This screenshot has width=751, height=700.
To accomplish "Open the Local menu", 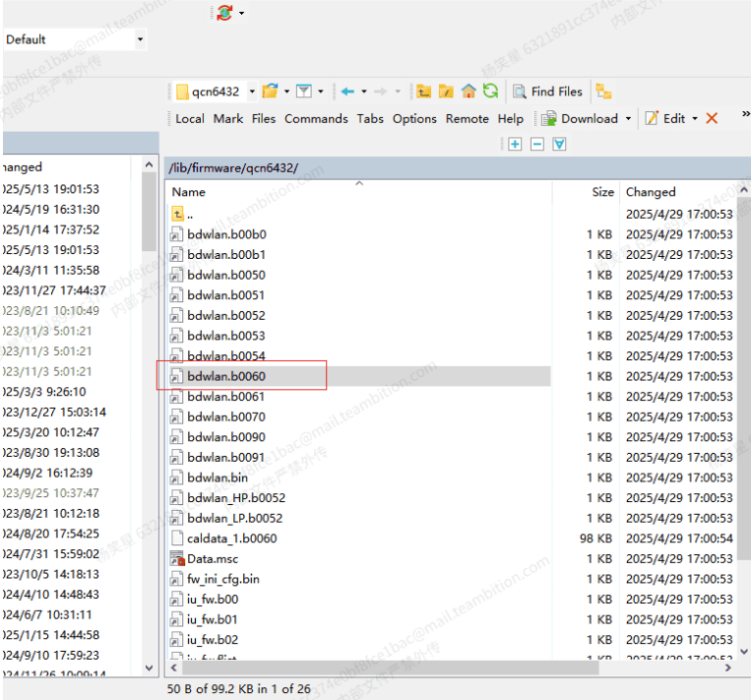I will (190, 119).
